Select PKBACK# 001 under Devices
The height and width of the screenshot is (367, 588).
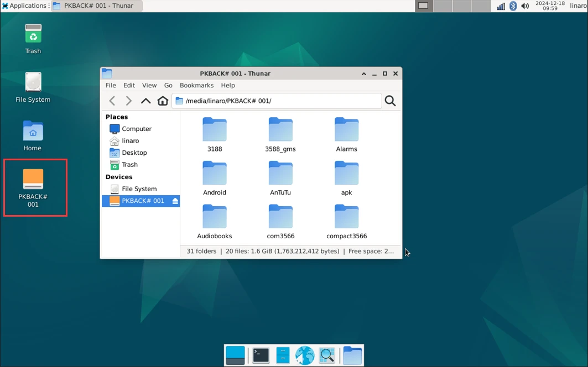click(141, 201)
